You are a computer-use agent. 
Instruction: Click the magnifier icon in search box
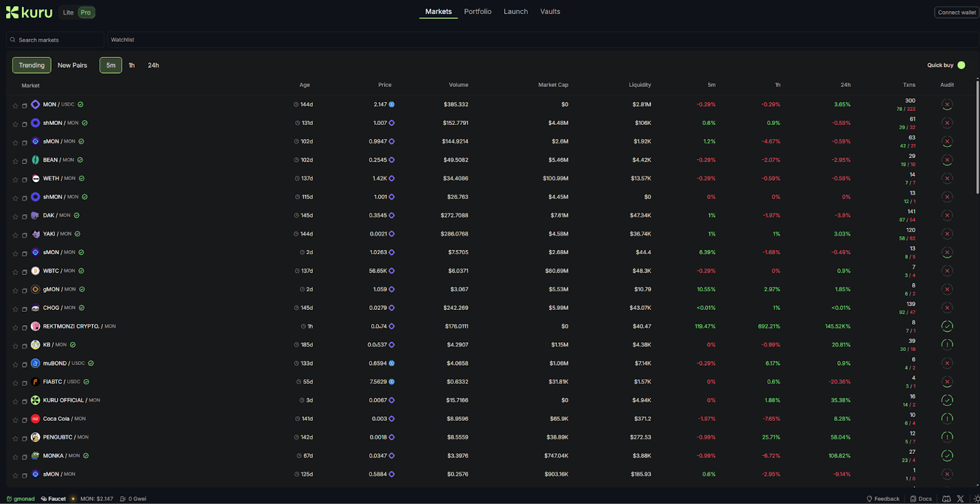(12, 40)
